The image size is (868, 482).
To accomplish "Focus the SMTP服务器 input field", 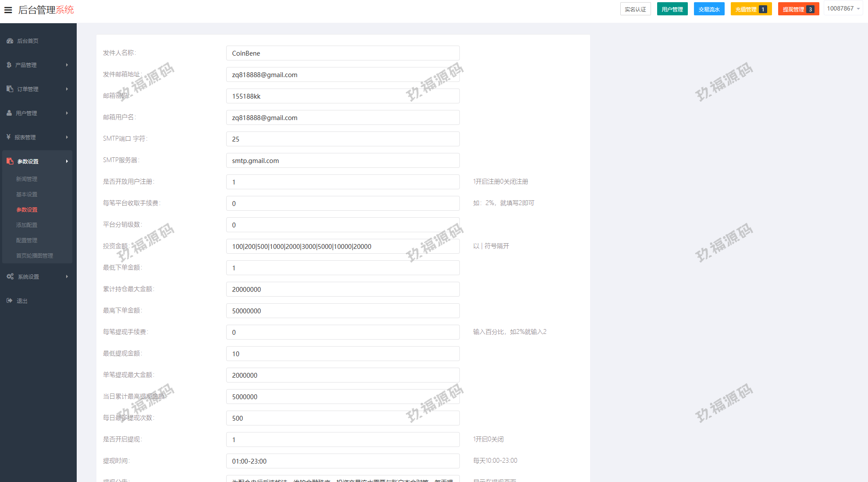I will [x=342, y=160].
